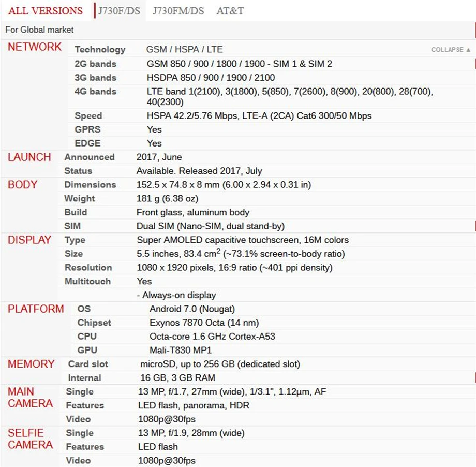476x467 pixels.
Task: Open the MAIN CAMERA section heading
Action: coord(31,398)
